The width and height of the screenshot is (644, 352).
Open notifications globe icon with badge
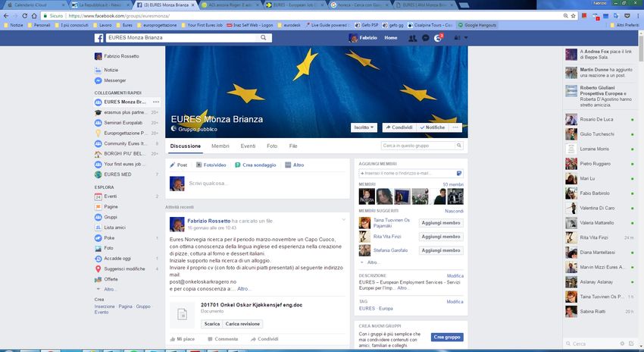(x=438, y=38)
